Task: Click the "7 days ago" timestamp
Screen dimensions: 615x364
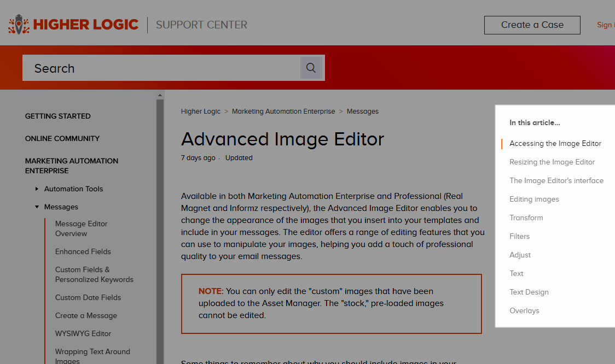Action: click(198, 158)
